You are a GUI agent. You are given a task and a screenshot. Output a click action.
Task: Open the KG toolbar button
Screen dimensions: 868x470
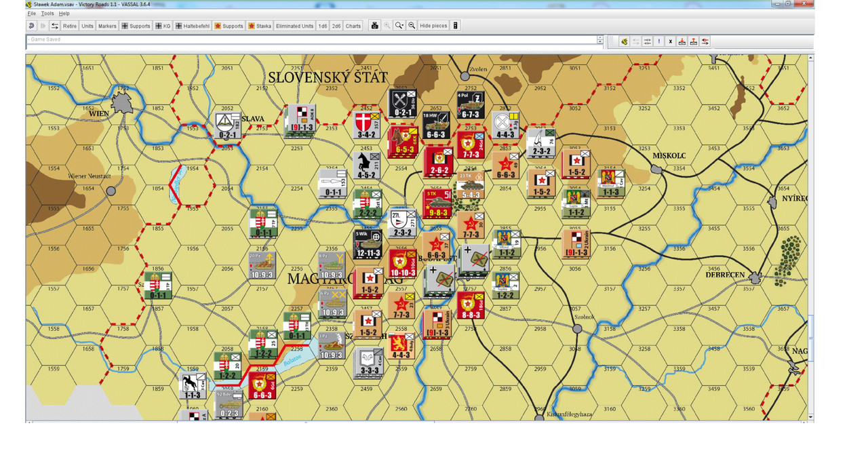coord(163,26)
